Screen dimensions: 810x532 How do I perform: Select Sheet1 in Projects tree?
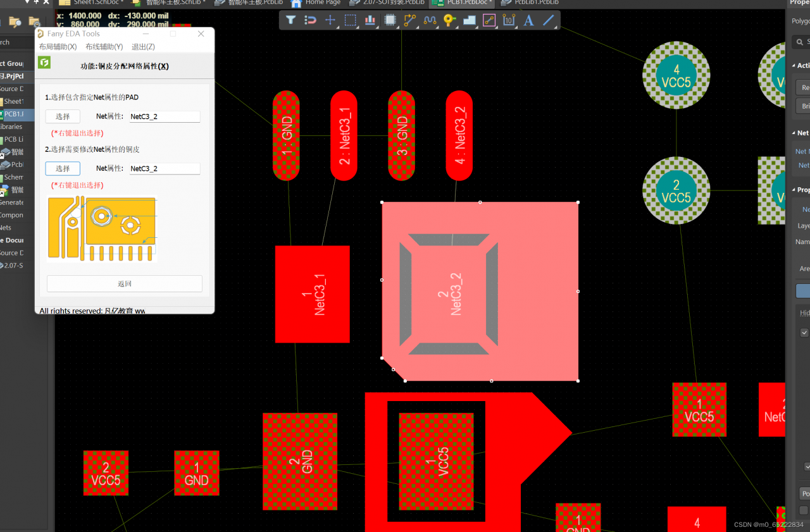[x=13, y=101]
